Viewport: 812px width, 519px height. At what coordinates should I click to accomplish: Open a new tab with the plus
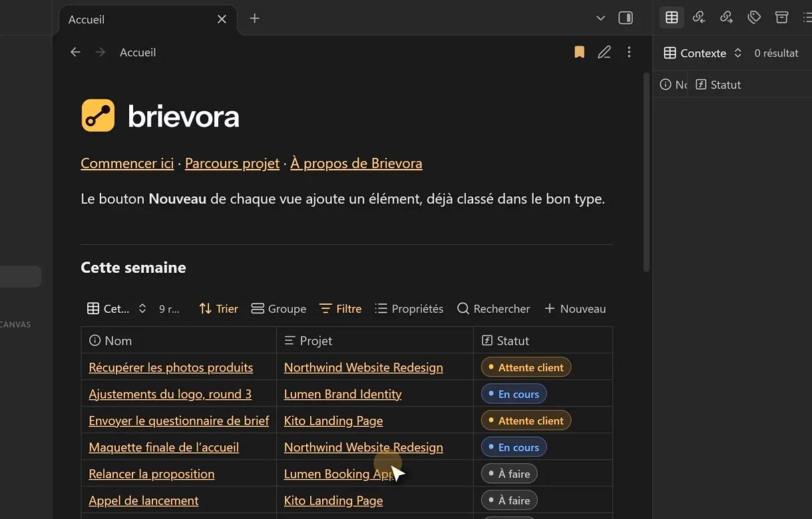click(254, 19)
